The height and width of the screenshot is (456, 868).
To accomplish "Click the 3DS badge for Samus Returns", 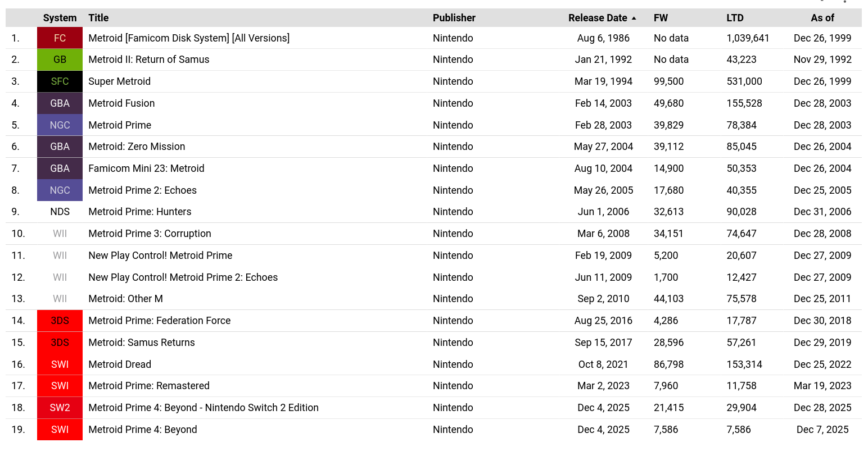I will coord(60,343).
